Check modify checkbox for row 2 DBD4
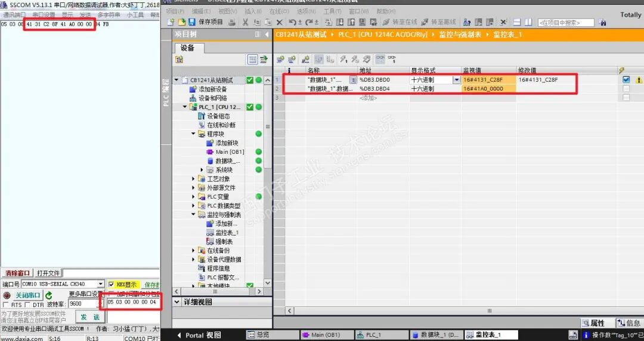Viewport: 644px width, 341px height. pos(626,89)
